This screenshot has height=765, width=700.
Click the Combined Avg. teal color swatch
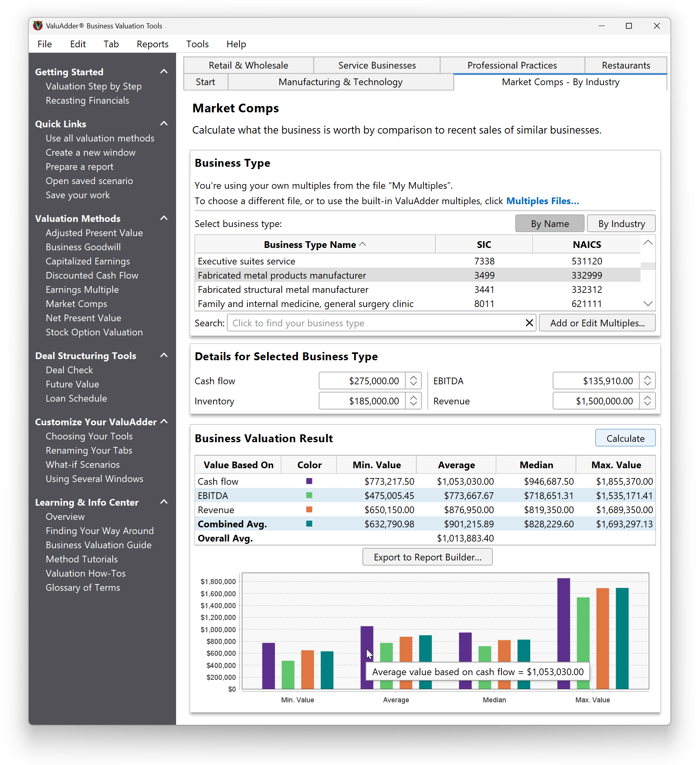click(309, 523)
